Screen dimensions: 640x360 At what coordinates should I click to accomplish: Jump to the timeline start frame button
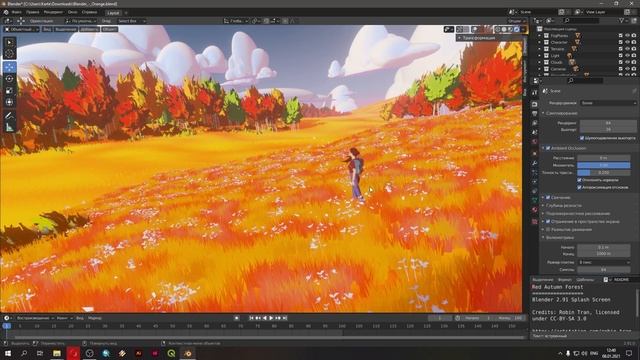point(251,318)
